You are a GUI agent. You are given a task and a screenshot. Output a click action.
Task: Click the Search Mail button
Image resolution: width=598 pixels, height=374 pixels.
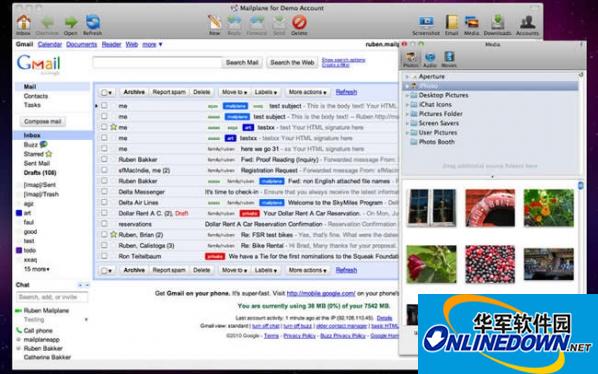tap(242, 62)
